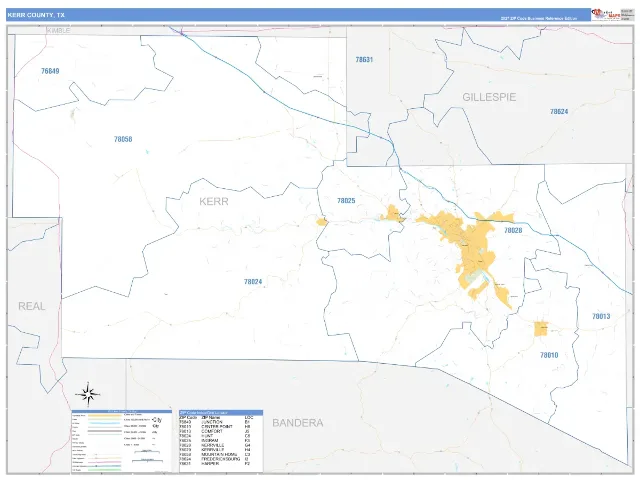
Task: Click the COMFORT row in ZIP index
Action: (215, 431)
